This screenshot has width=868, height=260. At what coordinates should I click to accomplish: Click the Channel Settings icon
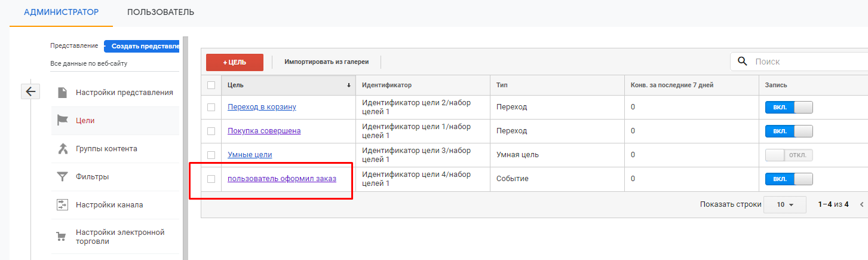coord(62,204)
